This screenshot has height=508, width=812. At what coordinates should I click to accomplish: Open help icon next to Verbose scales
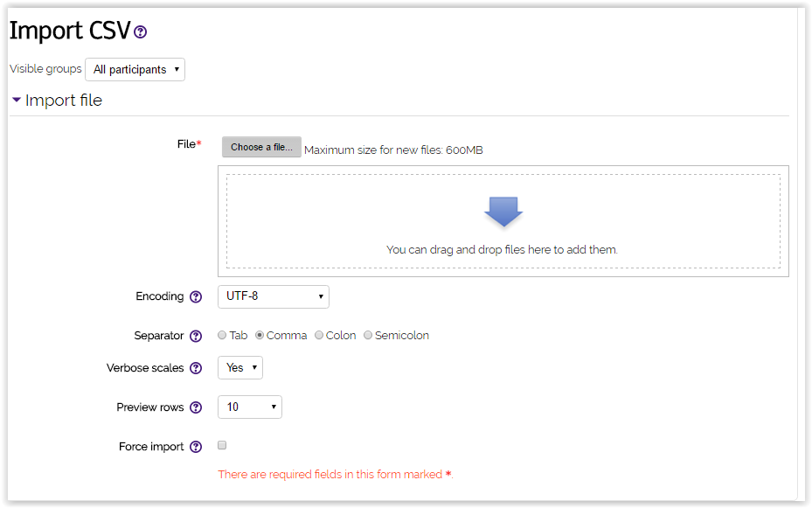click(x=196, y=368)
